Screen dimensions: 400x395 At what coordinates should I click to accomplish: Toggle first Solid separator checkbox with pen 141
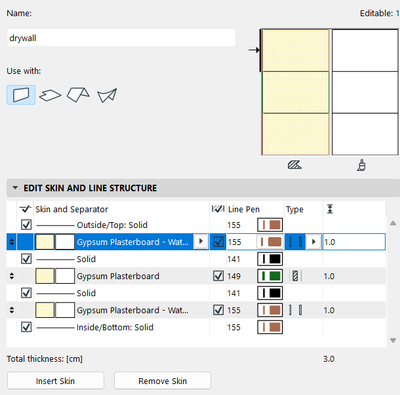(26, 259)
